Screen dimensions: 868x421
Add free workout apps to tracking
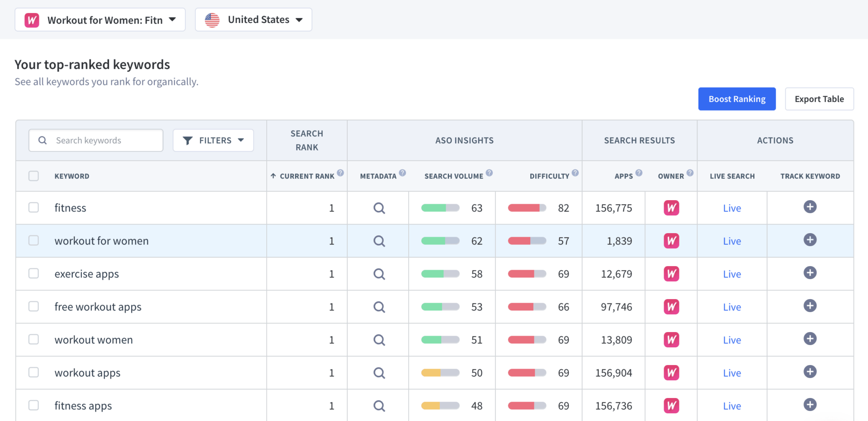tap(810, 306)
